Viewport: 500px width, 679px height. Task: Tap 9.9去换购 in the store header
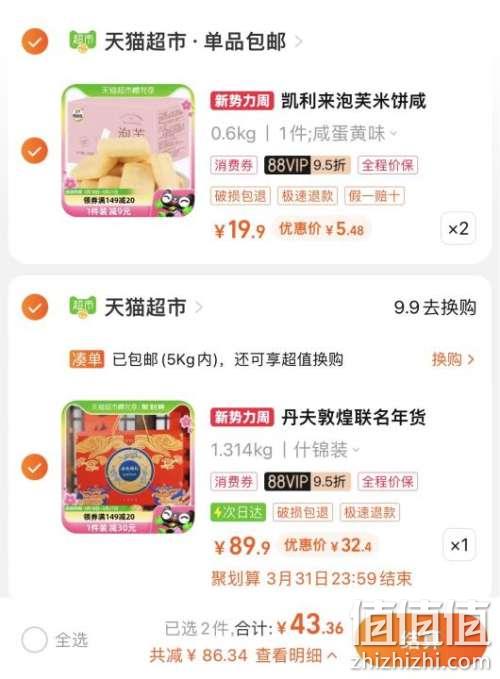[x=435, y=307]
